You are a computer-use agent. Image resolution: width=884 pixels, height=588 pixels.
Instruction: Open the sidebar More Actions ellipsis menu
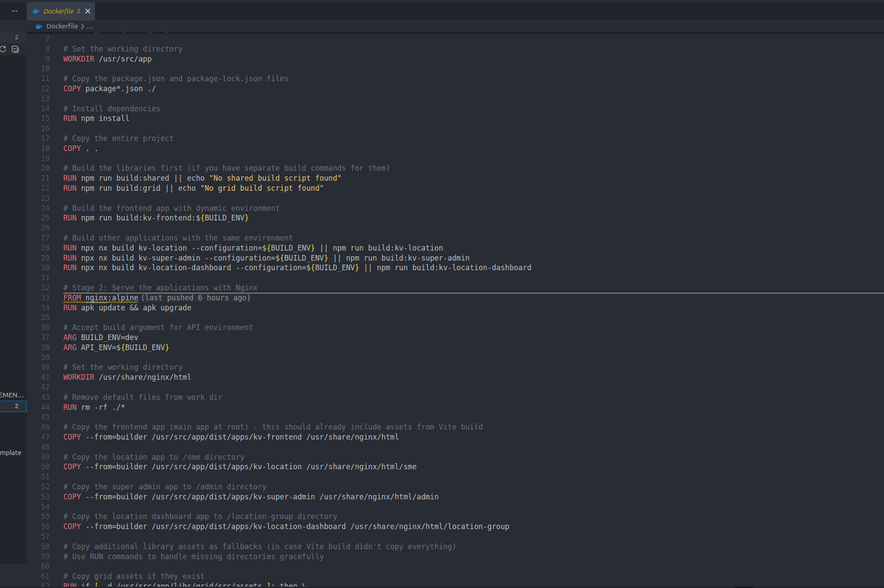point(14,11)
